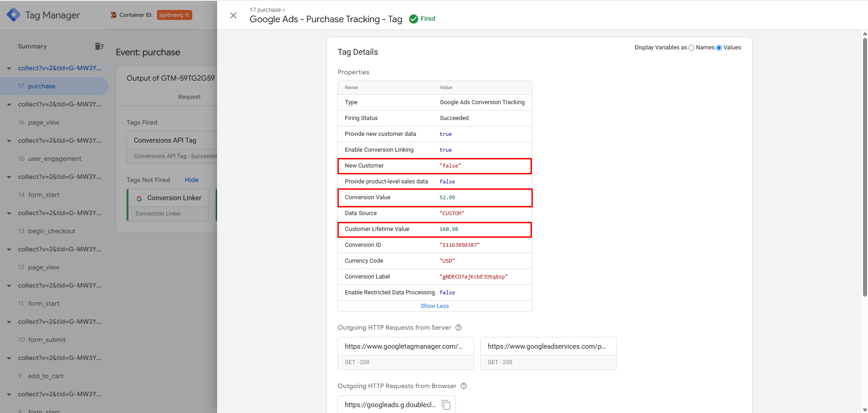Click the Tag Manager logo icon

pos(14,15)
